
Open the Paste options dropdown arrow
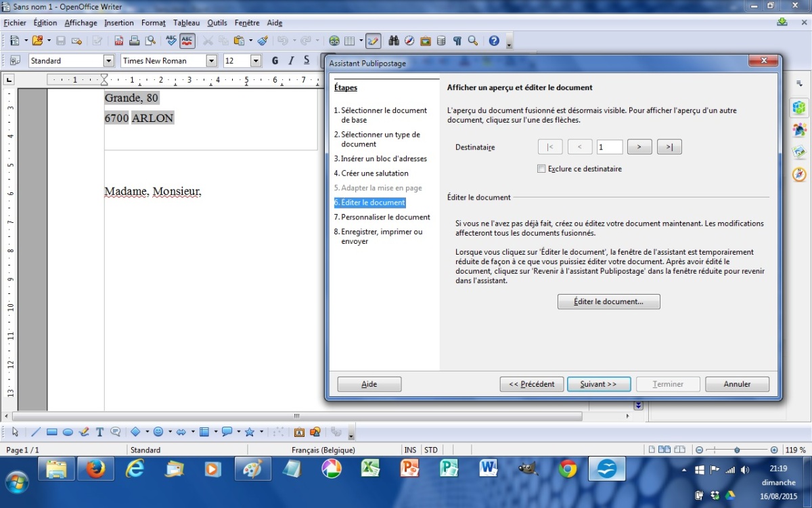tap(250, 41)
